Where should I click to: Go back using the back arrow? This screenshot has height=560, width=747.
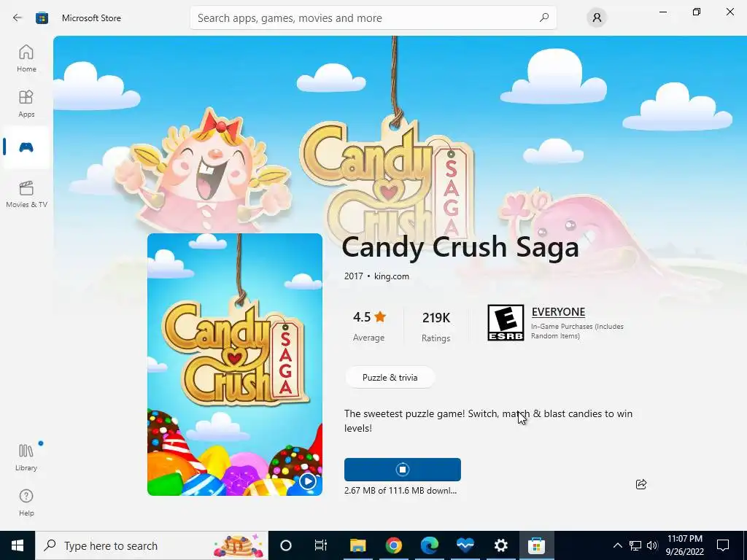point(18,18)
